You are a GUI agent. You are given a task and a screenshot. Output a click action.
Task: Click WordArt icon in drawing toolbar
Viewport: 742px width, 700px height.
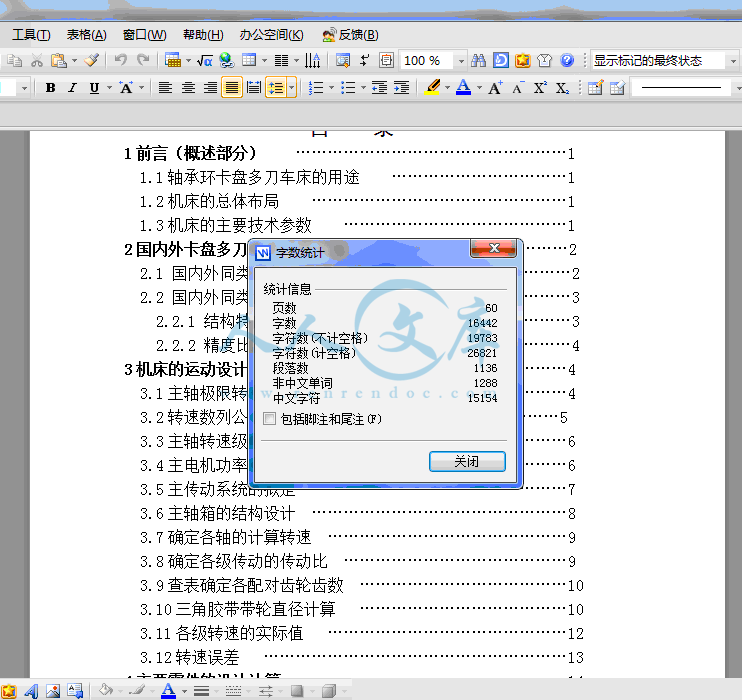tap(31, 691)
